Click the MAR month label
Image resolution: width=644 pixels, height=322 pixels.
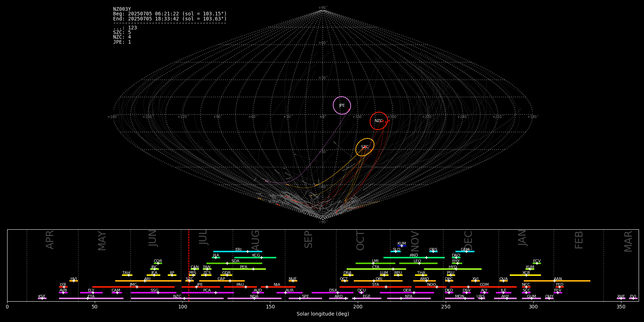click(x=628, y=241)
